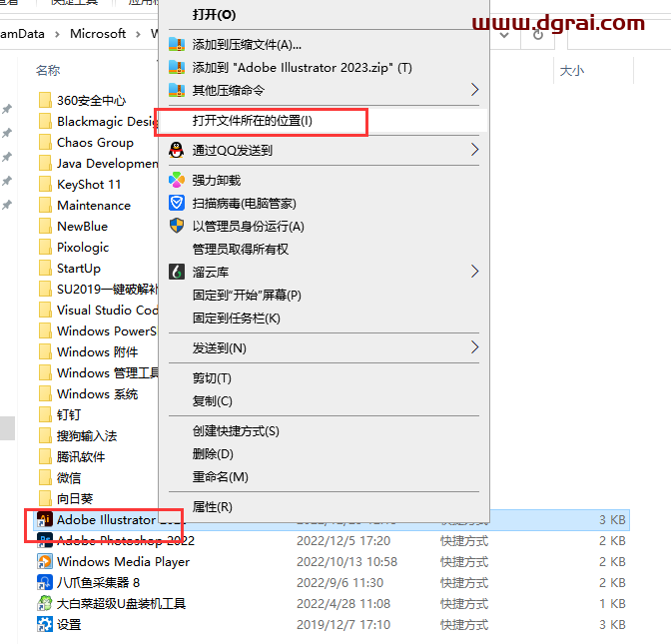Click the 设置 gear icon in file list
The width and height of the screenshot is (671, 644).
44,624
